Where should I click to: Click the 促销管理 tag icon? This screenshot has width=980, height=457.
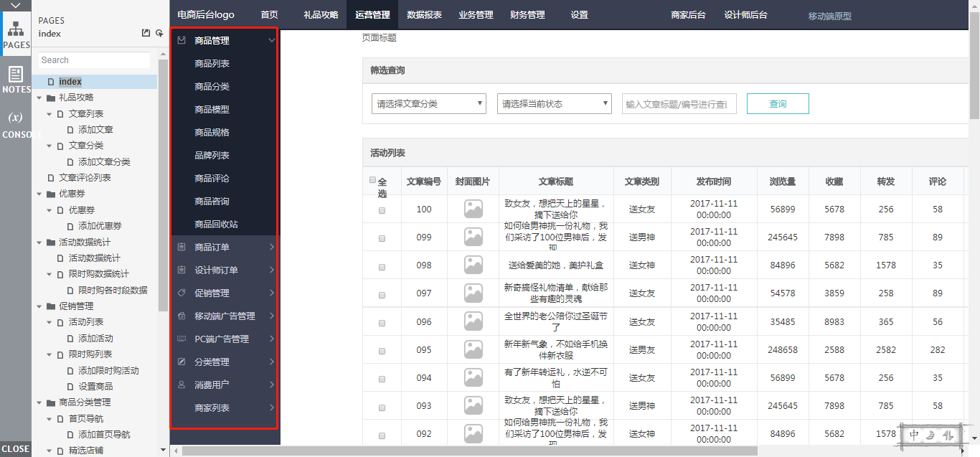182,293
